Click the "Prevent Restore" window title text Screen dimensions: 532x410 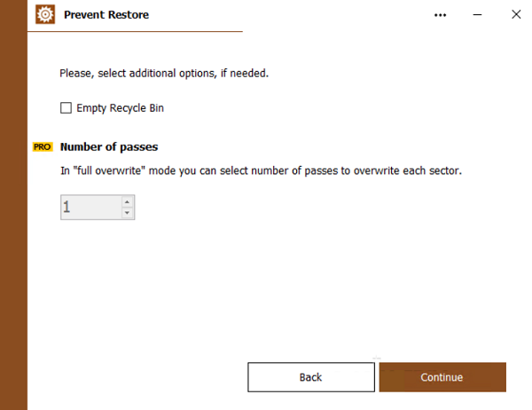(x=106, y=15)
